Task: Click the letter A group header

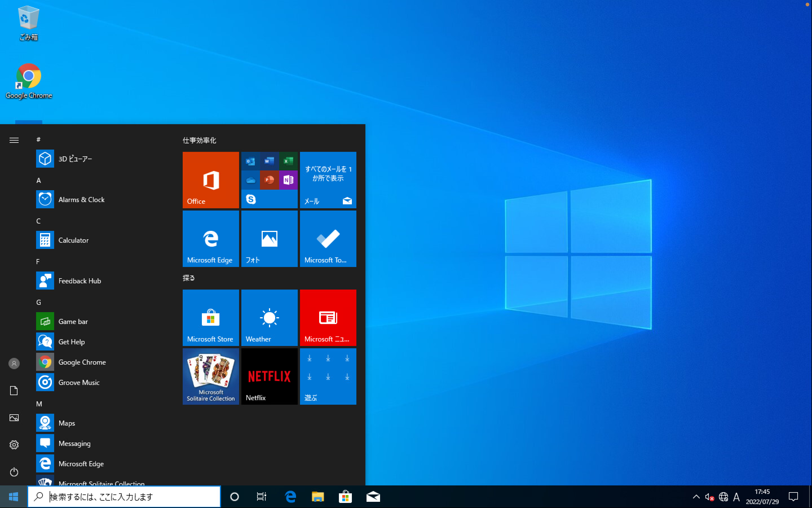Action: (39, 180)
